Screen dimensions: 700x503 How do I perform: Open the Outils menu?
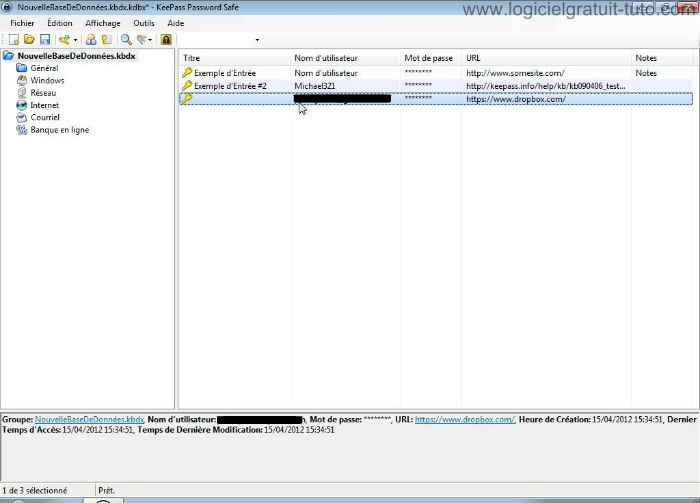(x=144, y=23)
